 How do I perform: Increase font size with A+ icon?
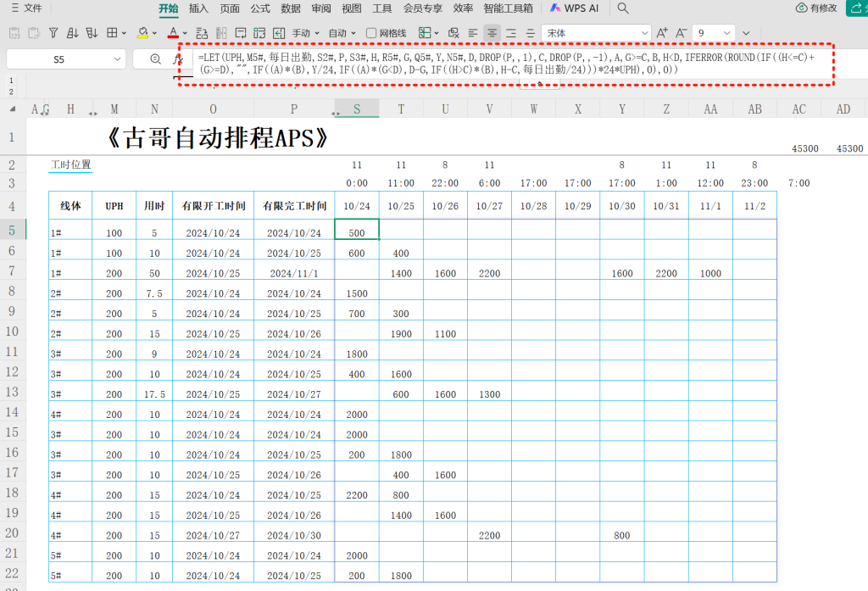[662, 33]
